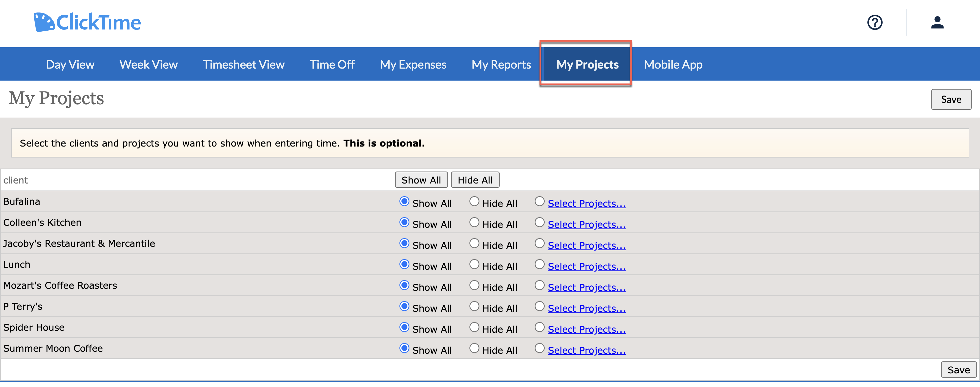Select Hide All for Lunch

(x=474, y=264)
